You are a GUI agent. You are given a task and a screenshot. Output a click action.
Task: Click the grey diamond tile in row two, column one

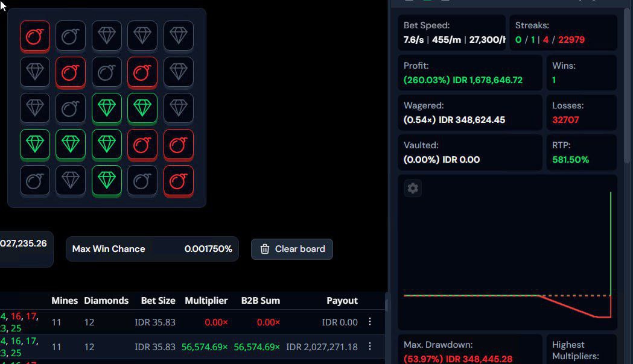tap(35, 72)
